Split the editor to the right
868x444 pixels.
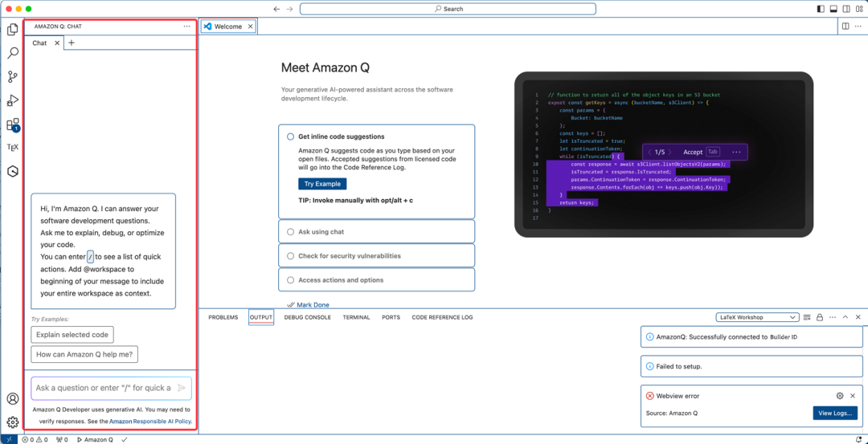pos(845,26)
